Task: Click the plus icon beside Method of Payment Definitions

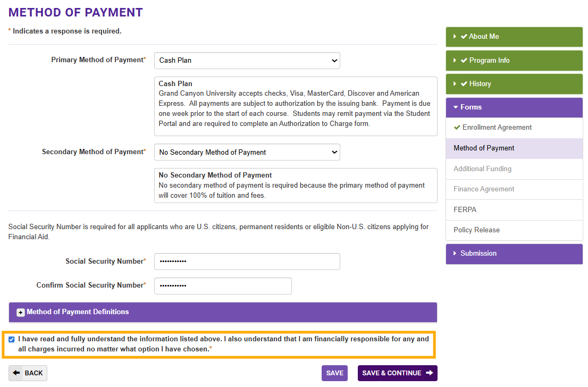Action: pyautogui.click(x=21, y=313)
